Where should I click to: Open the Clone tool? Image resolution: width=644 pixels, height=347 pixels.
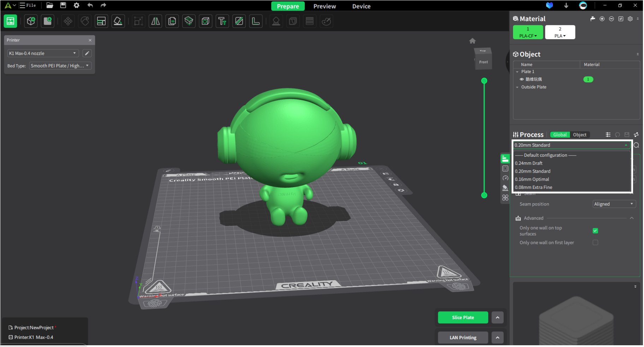[172, 21]
